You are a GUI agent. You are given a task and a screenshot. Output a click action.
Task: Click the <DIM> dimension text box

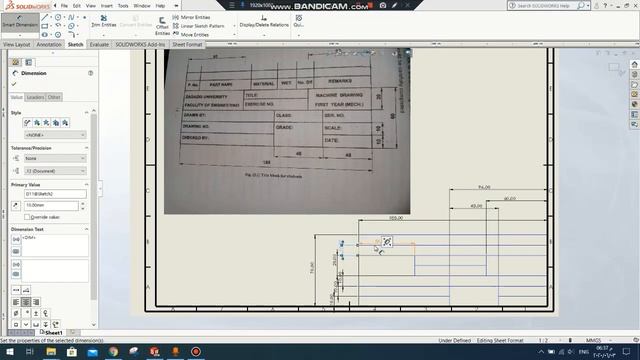(x=55, y=245)
